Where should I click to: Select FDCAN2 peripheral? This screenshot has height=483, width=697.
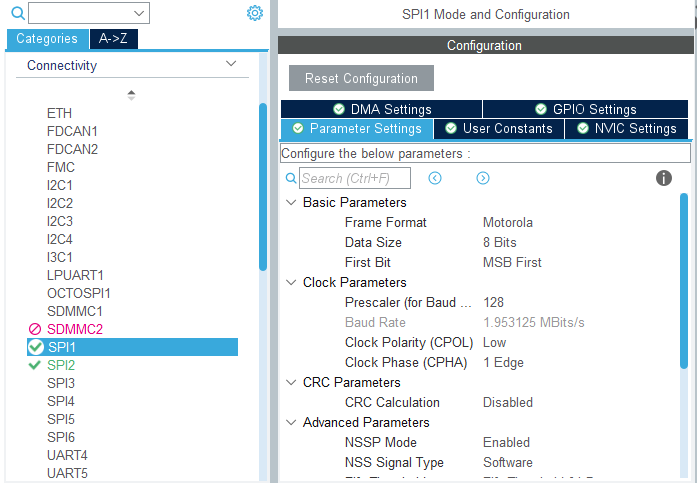coord(72,149)
